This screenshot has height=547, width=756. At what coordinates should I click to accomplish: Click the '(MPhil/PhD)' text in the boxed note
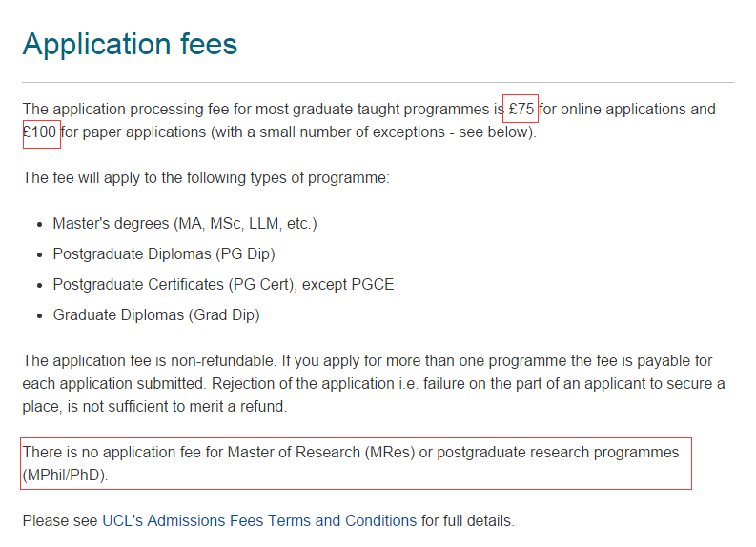click(65, 475)
